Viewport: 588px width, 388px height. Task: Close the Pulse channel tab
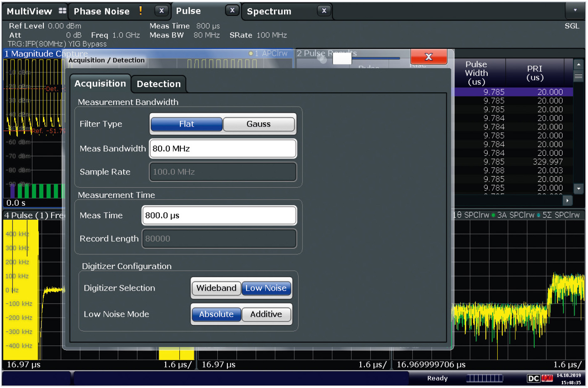(x=232, y=10)
